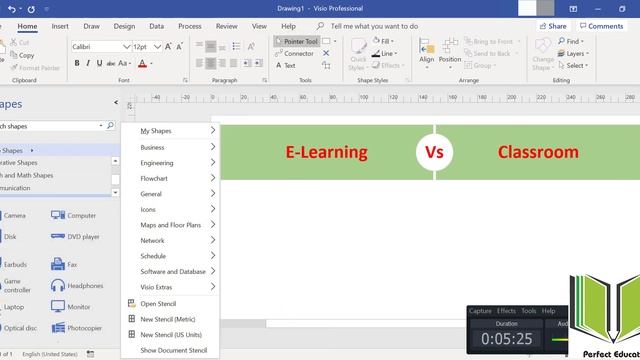Click the Text Block tool icon

click(326, 65)
